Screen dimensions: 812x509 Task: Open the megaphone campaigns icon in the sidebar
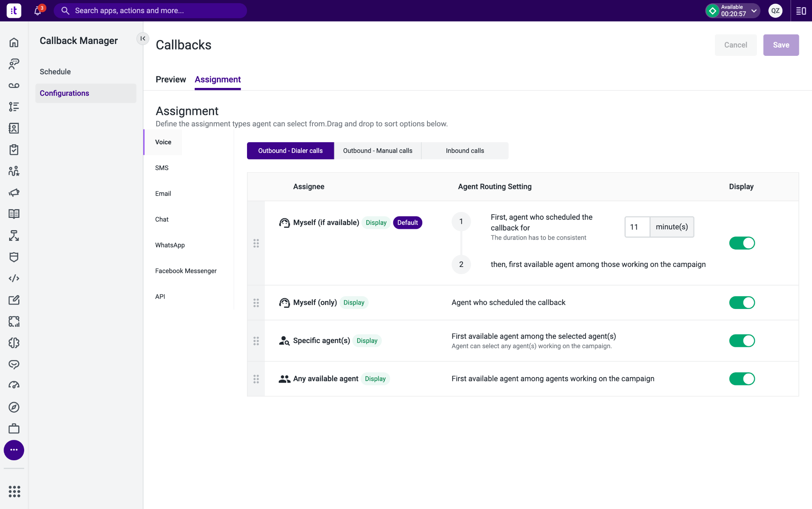point(14,193)
